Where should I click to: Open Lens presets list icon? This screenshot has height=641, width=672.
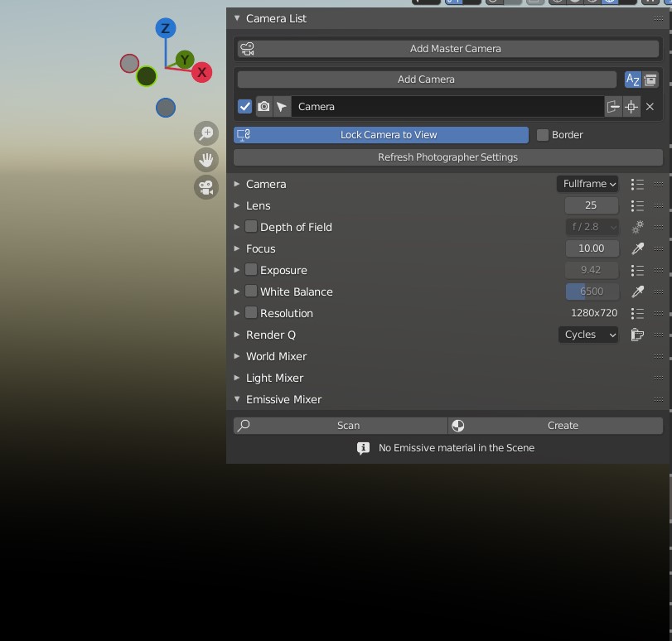point(637,205)
